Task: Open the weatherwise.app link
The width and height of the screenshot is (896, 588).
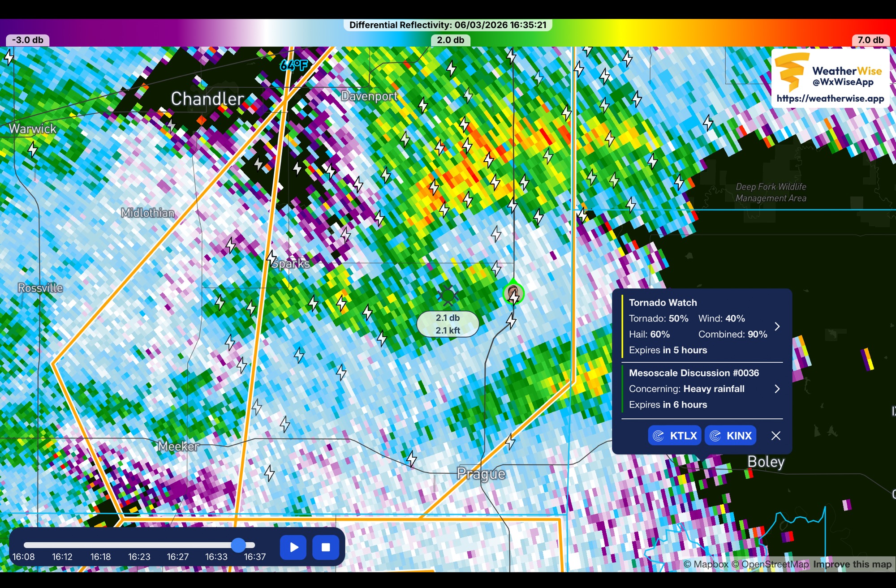Action: tap(830, 99)
